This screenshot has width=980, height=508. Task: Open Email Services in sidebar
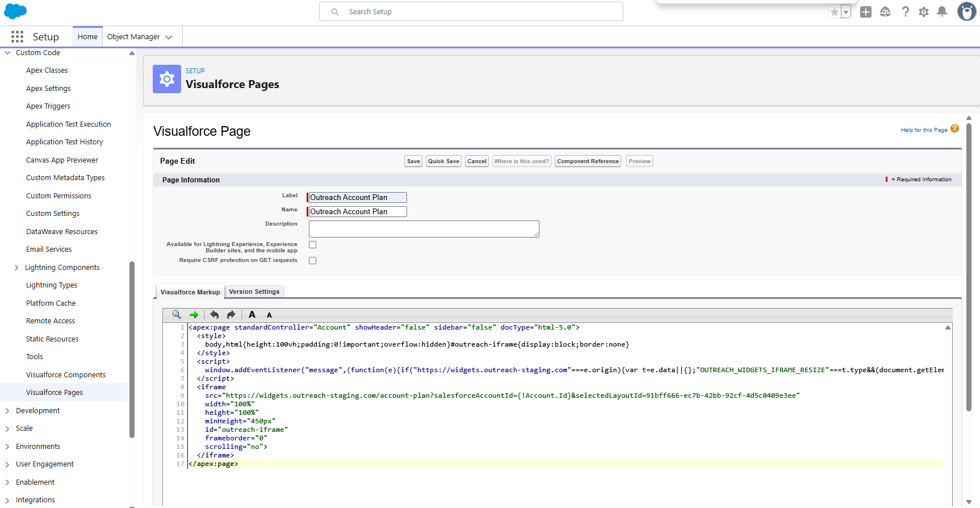[49, 249]
